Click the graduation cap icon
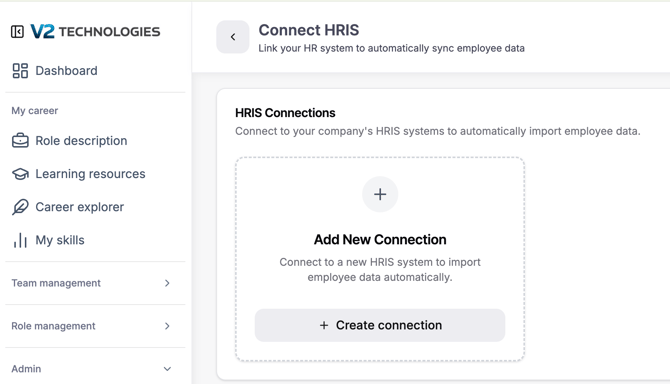The image size is (670, 384). click(20, 174)
